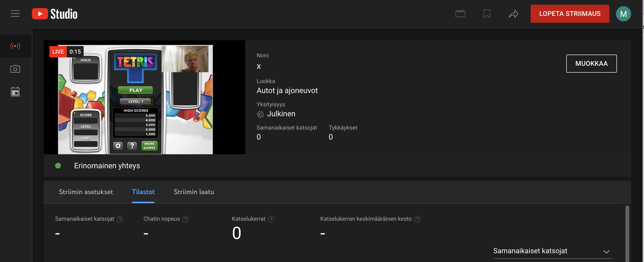Screen dimensions: 644x262
Task: Click help icon by Katselukerran keskimääräinen kesto
Action: tap(417, 219)
